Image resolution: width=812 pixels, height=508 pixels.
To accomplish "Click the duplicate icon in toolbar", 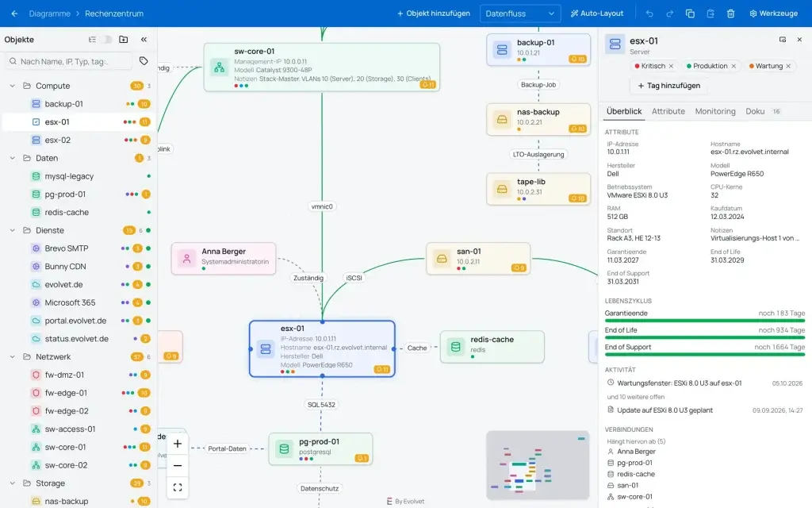I will pyautogui.click(x=690, y=13).
